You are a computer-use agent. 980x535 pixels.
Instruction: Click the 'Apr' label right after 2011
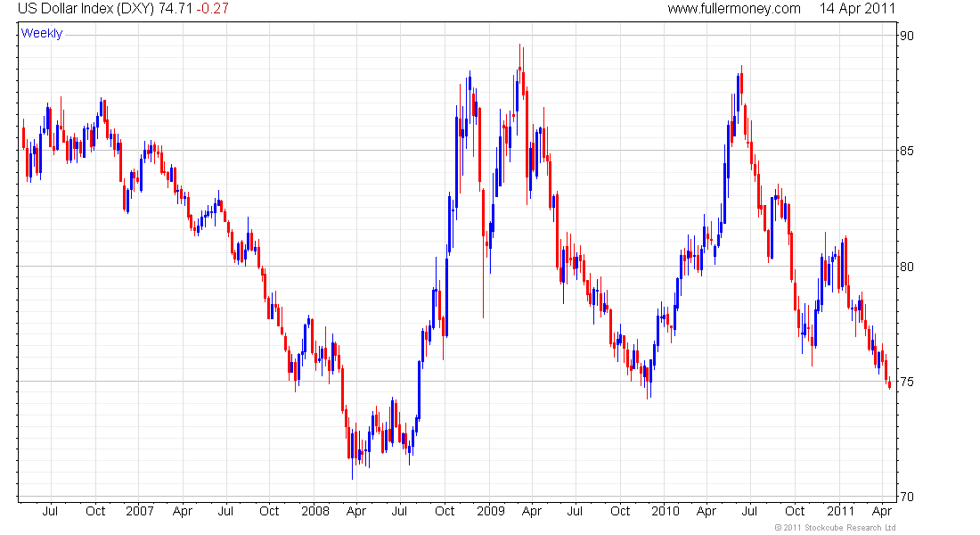click(x=882, y=512)
